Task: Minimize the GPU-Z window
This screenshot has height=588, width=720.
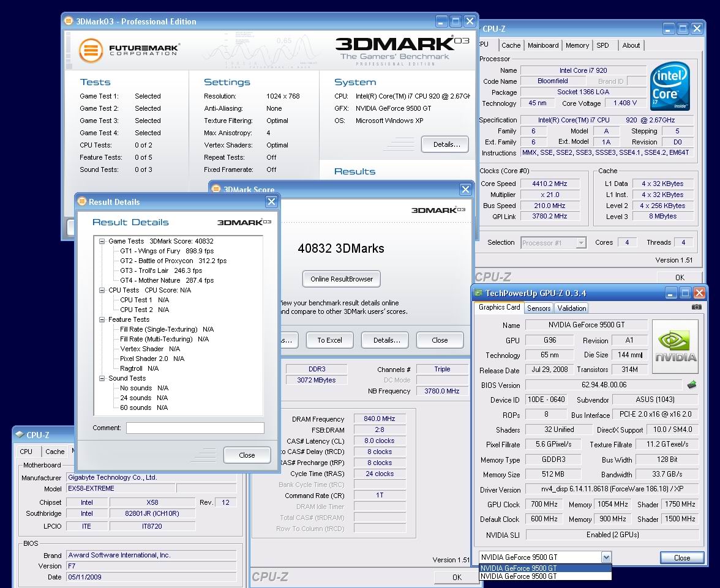Action: tap(671, 293)
